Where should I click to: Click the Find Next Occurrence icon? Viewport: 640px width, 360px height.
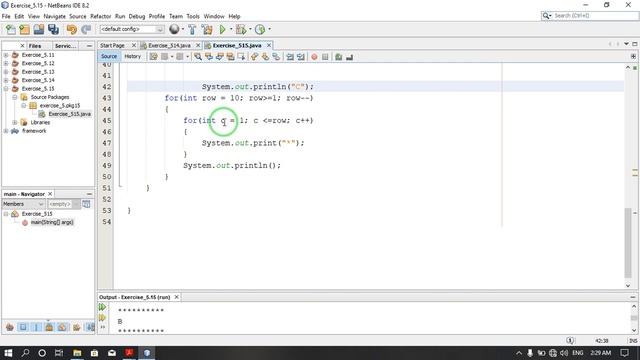tap(220, 57)
